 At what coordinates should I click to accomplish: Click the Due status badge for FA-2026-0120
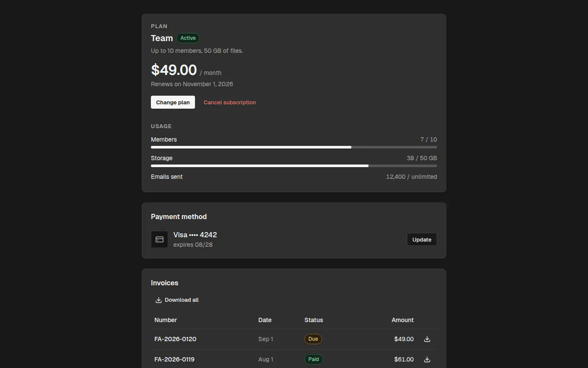tap(313, 339)
